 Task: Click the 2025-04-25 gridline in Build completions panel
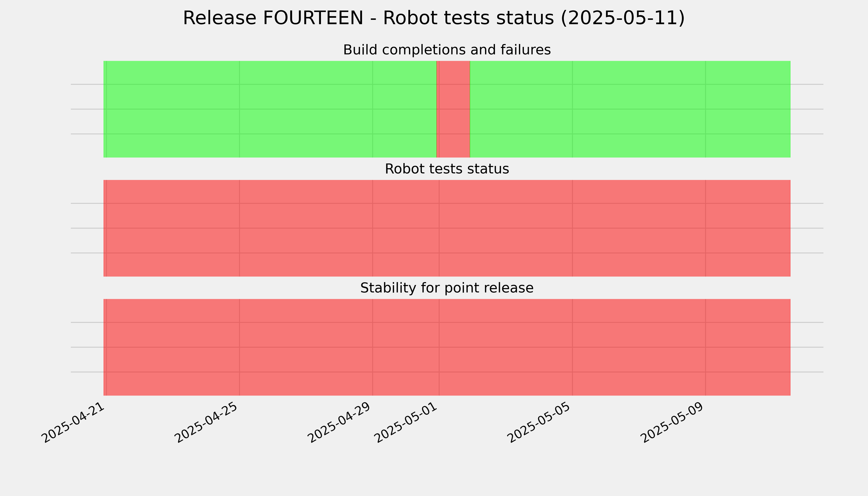240,109
